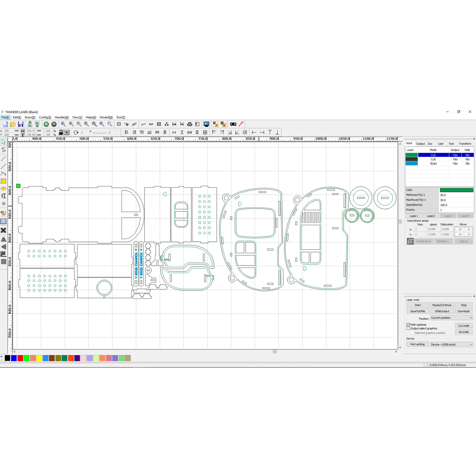The image size is (476, 476).
Task: Toggle the Path optimize checkbox
Action: 408,325
